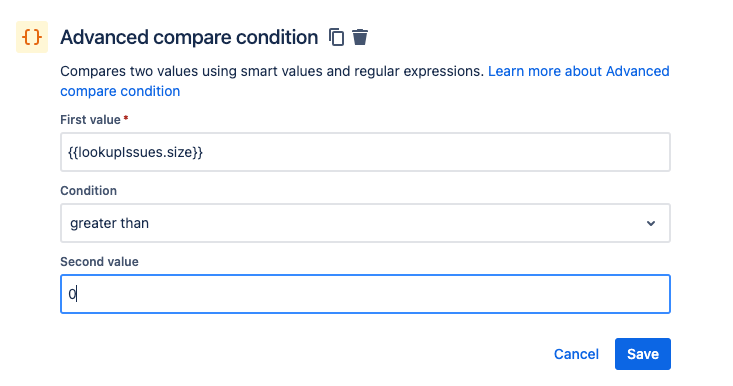Expand the Condition dropdown chevron arrow
Screen dimensions: 733x386
pos(651,223)
